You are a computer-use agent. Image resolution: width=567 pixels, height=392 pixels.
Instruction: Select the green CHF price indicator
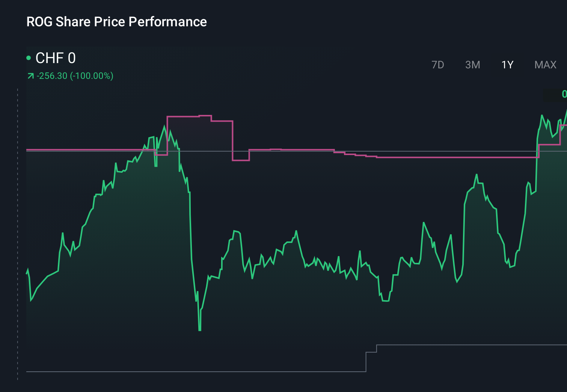(54, 58)
